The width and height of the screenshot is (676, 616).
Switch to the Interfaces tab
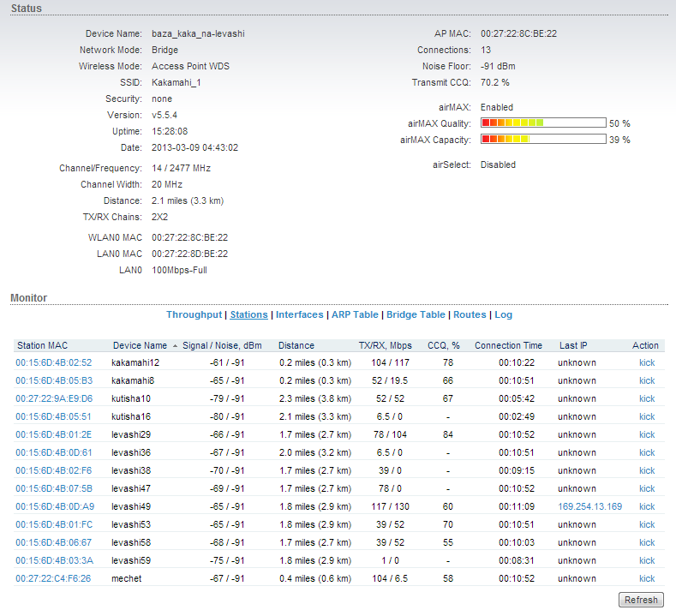(x=299, y=315)
